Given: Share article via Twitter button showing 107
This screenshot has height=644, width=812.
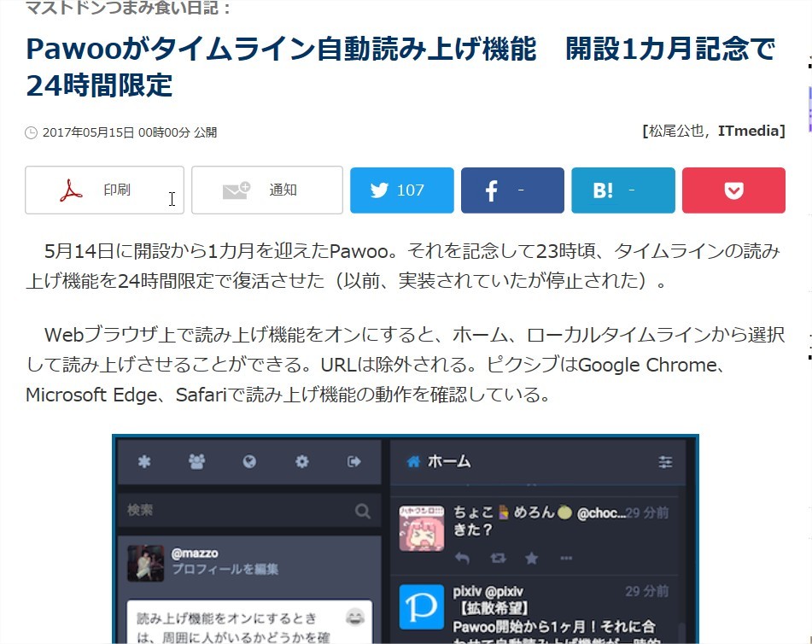Looking at the screenshot, I should 402,190.
